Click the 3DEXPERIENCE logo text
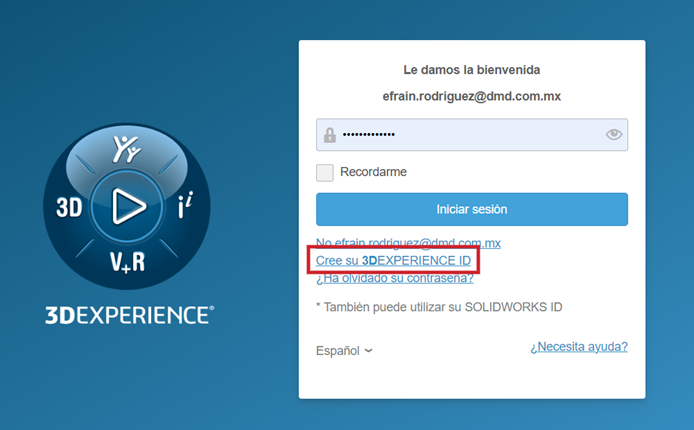694x430 pixels. (x=129, y=315)
